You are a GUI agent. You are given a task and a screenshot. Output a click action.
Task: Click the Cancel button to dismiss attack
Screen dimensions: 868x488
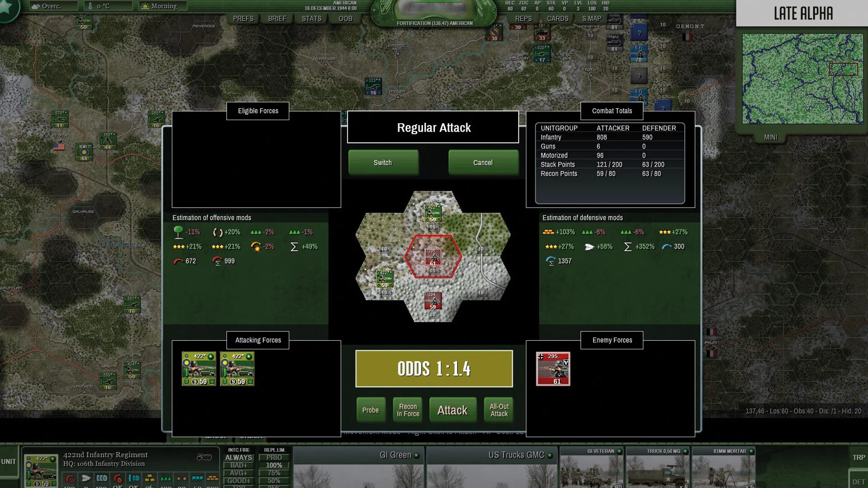(482, 162)
